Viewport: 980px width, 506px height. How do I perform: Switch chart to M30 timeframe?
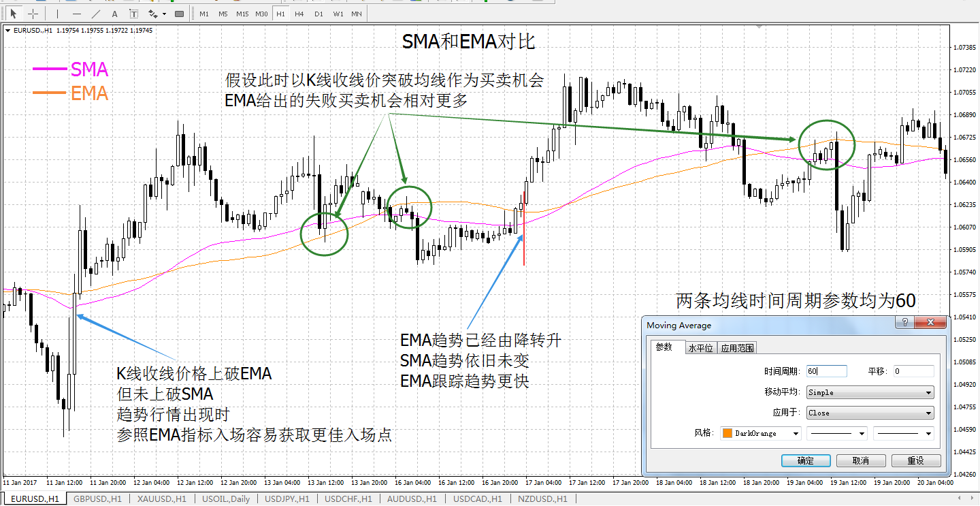261,14
